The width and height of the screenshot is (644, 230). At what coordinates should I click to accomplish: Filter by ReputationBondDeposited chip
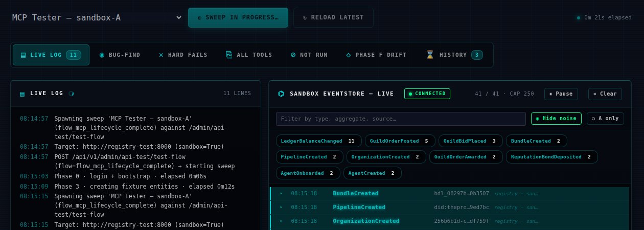(x=551, y=157)
